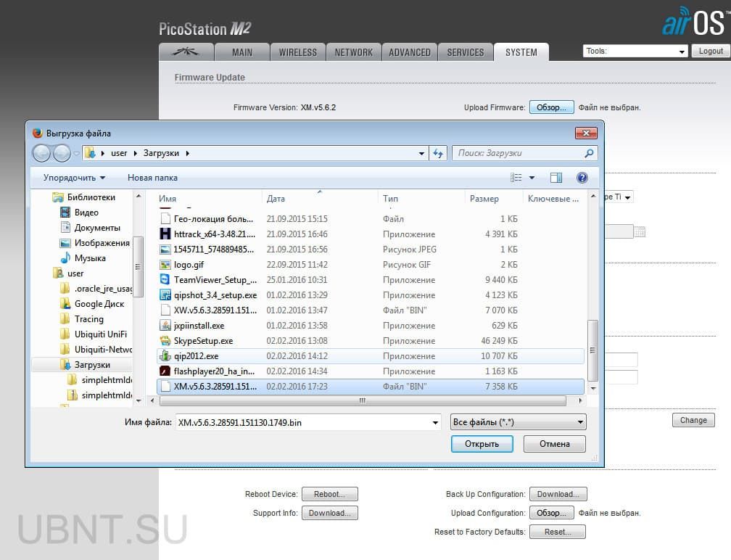This screenshot has height=560, width=731.
Task: Select the logo.gif file icon
Action: [165, 264]
